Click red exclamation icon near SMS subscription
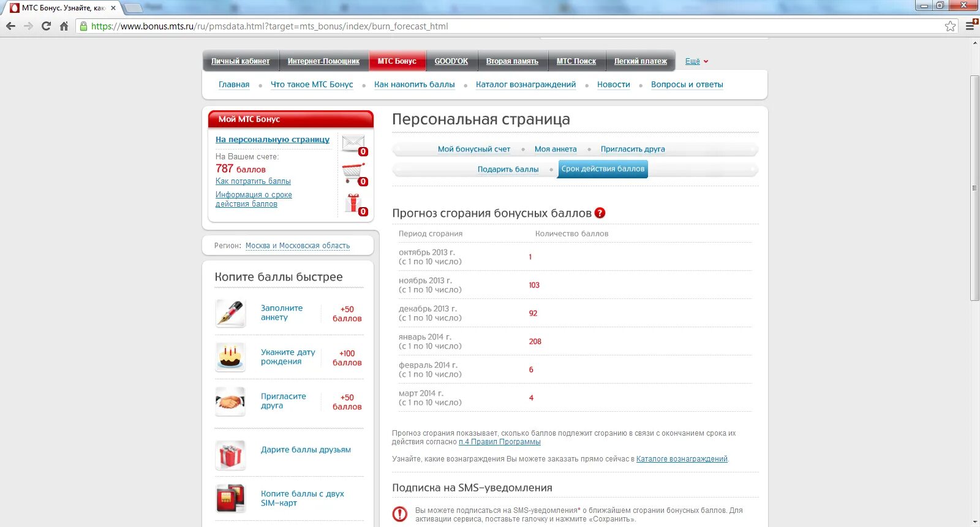The height and width of the screenshot is (527, 980). point(399,514)
